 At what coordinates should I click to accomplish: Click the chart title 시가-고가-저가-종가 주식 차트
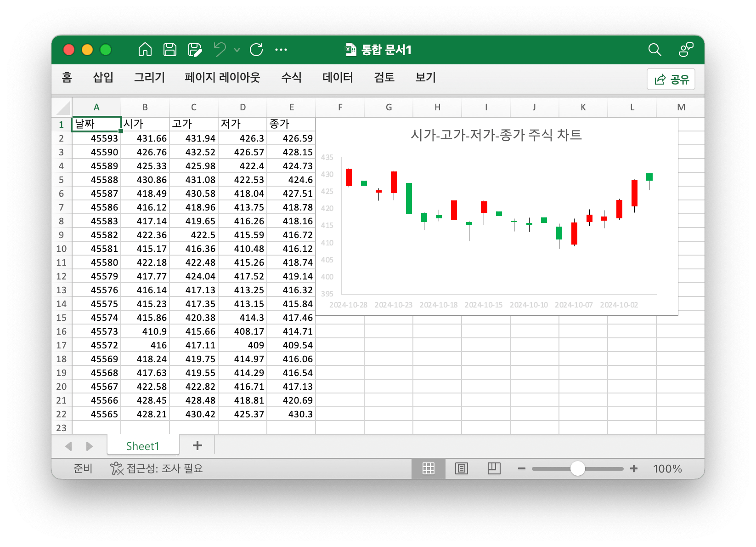point(496,135)
